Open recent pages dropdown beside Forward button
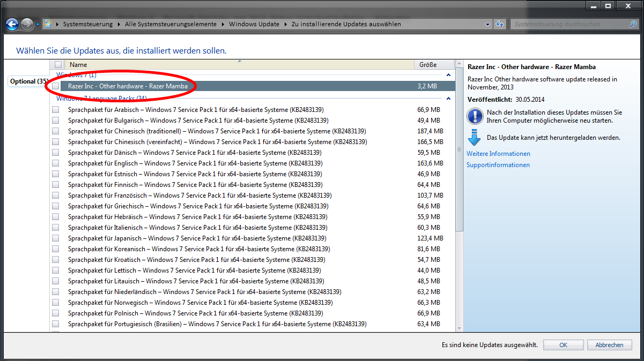This screenshot has width=644, height=361. pos(38,24)
